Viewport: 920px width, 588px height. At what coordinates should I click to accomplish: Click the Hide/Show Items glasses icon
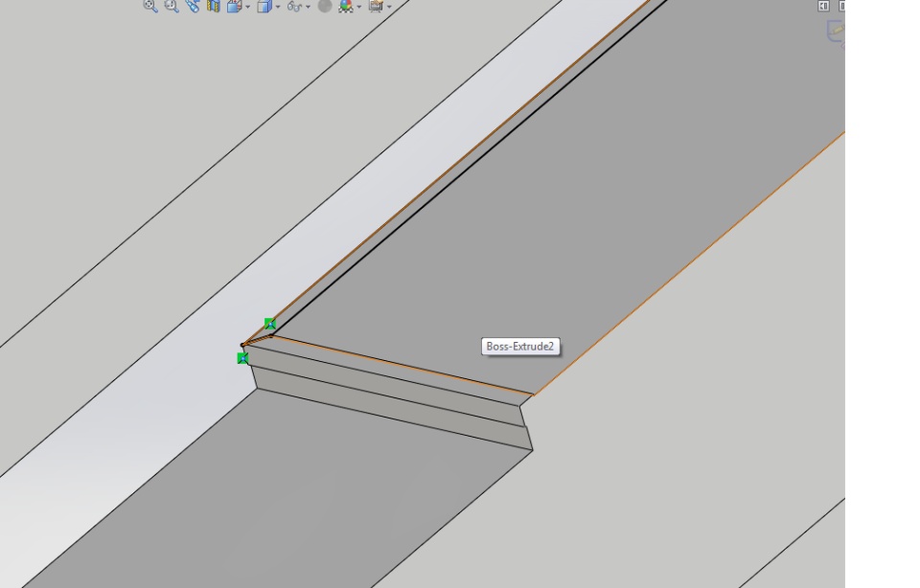point(294,6)
